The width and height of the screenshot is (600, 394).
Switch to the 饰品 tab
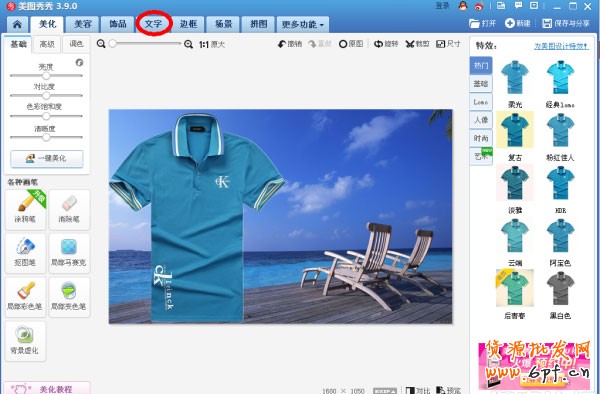tap(117, 24)
